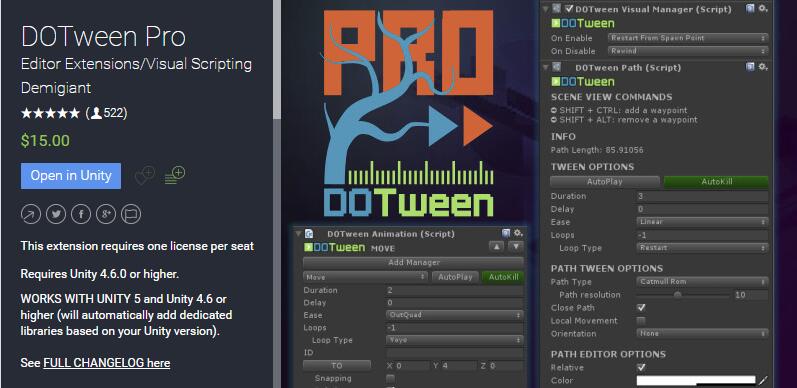Viewport: 797px width, 388px height.
Task: Open the Path Type Catmull Rom dropdown
Action: pos(702,282)
